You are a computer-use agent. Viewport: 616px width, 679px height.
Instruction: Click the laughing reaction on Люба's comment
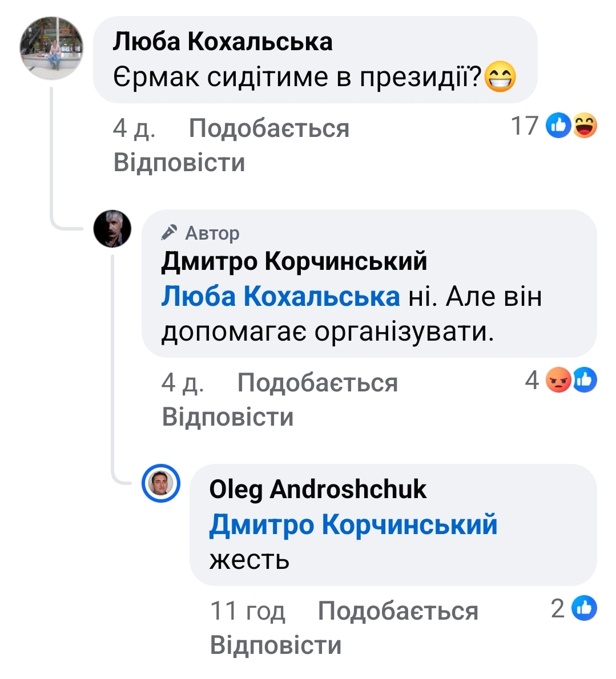tap(585, 126)
